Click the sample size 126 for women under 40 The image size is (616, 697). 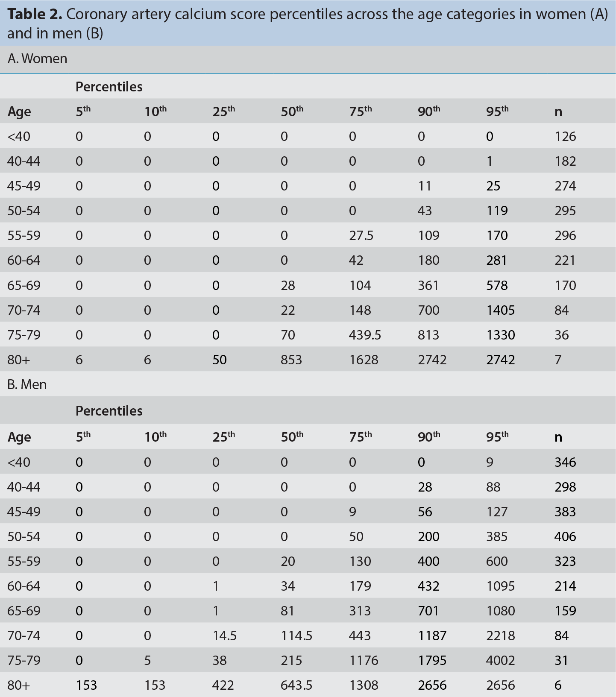[x=565, y=137]
